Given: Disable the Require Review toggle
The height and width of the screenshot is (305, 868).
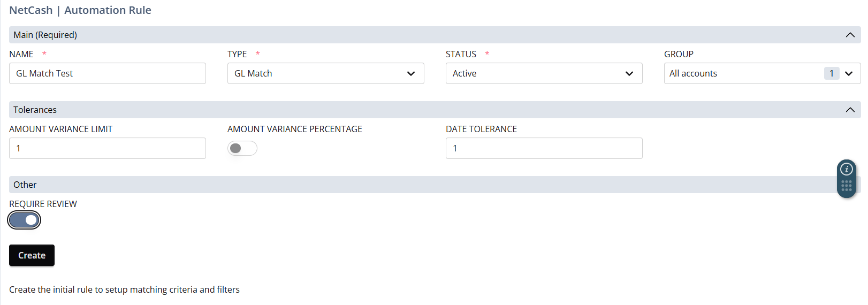Looking at the screenshot, I should (24, 220).
